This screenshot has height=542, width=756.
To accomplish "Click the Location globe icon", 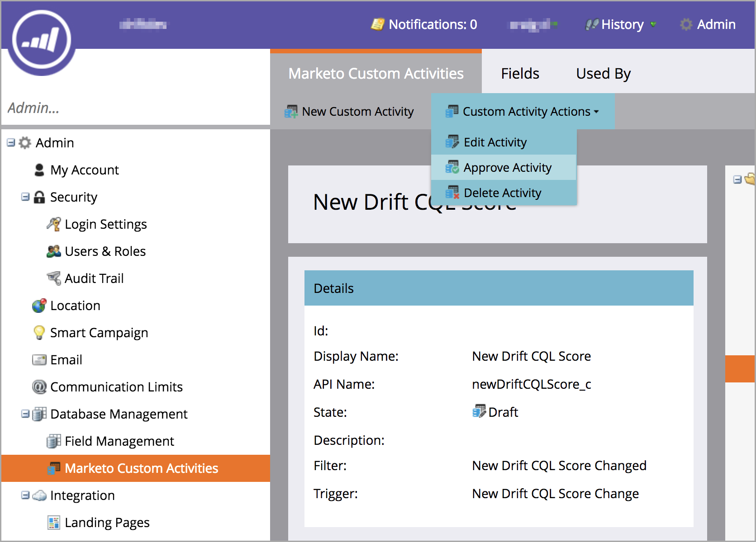I will click(x=39, y=306).
